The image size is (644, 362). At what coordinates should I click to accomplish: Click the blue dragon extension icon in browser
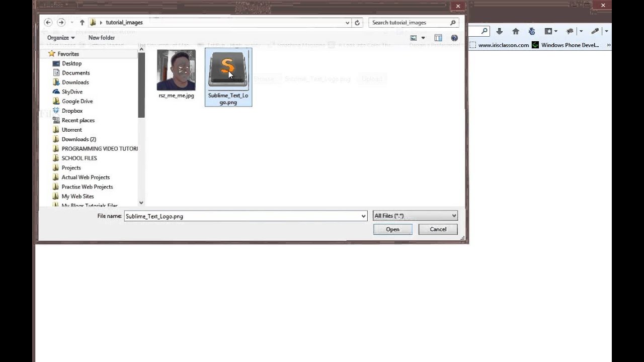pos(532,31)
